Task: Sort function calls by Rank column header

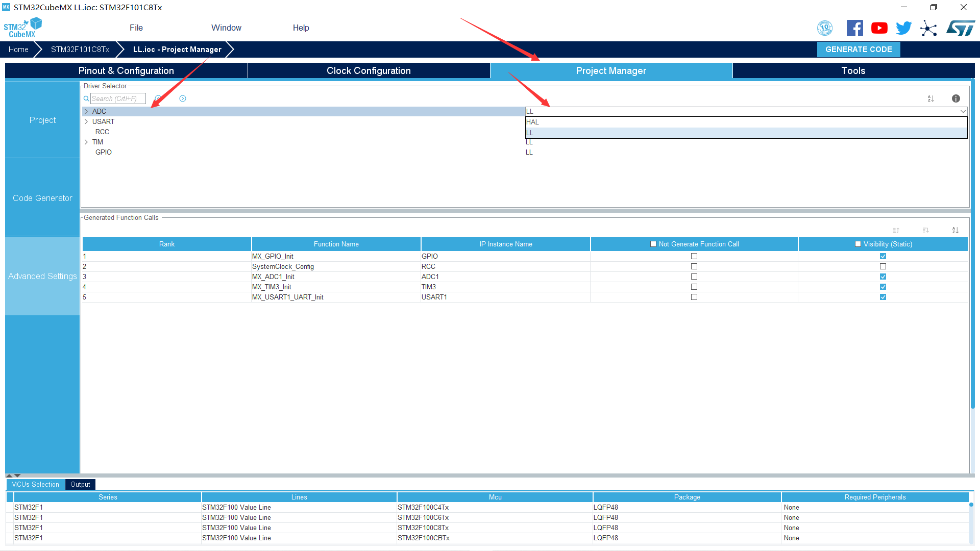Action: (166, 244)
